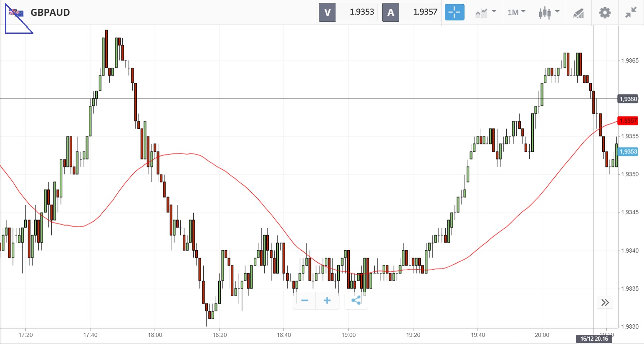Click the GBPAUD symbol name
The width and height of the screenshot is (644, 344).
pyautogui.click(x=50, y=13)
